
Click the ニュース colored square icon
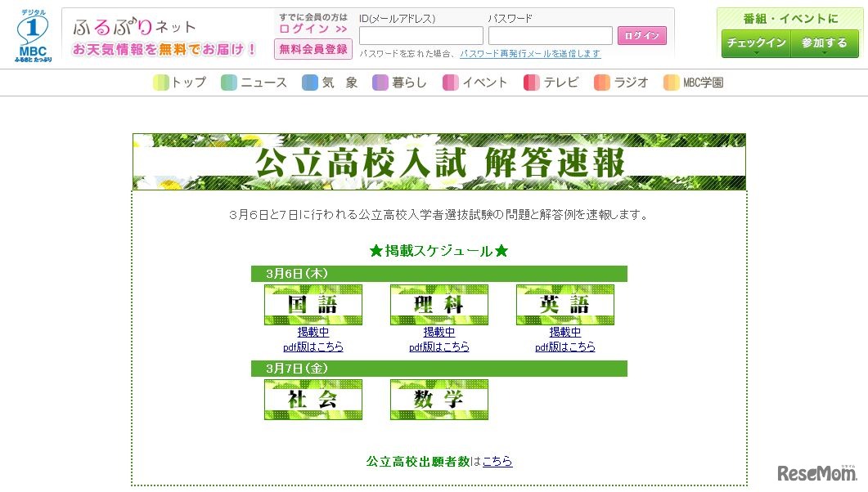coord(227,83)
